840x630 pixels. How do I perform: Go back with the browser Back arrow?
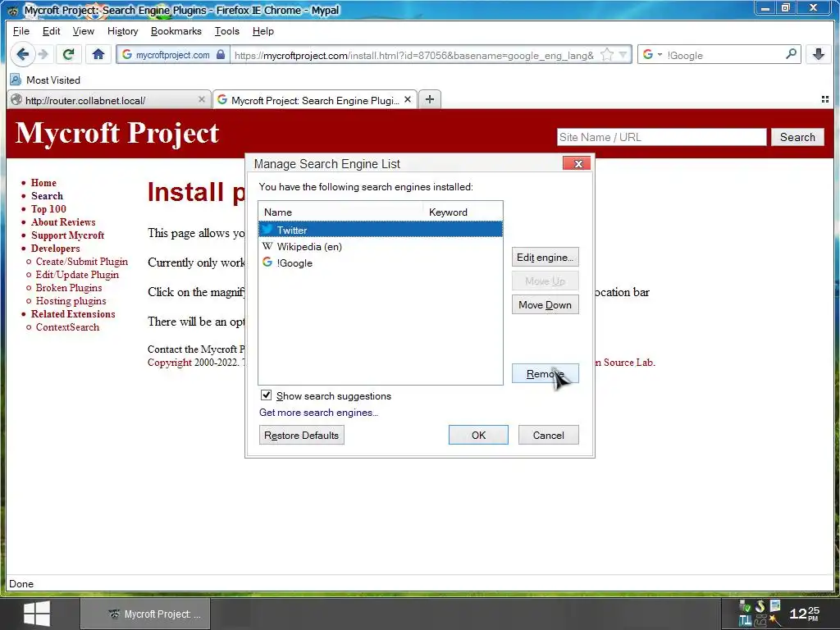click(22, 54)
